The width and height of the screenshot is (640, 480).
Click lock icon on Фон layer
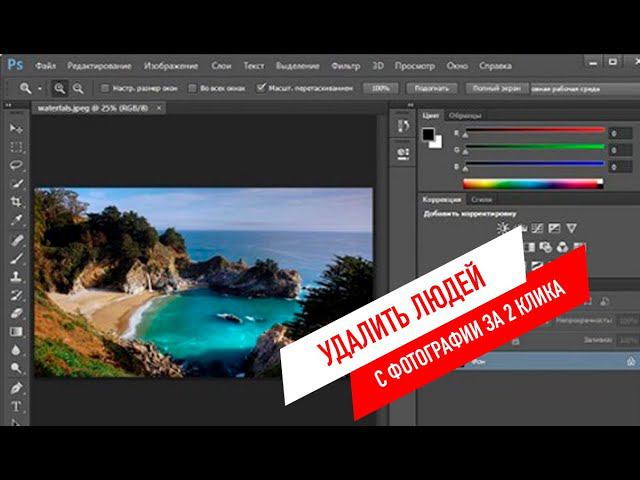pos(631,361)
